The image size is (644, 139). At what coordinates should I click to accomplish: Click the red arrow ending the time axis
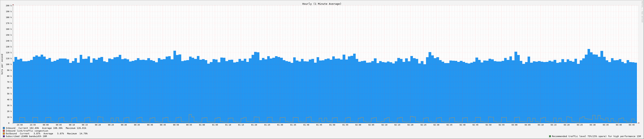pos(639,123)
